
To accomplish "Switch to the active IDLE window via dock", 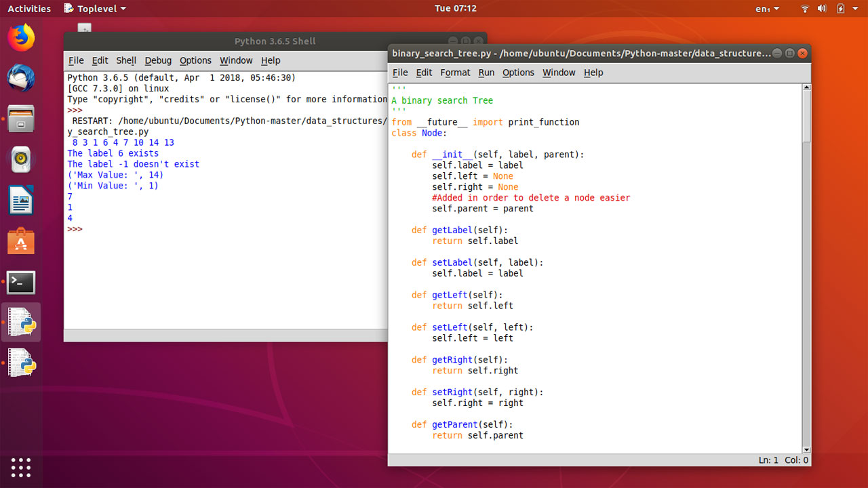I will click(20, 323).
